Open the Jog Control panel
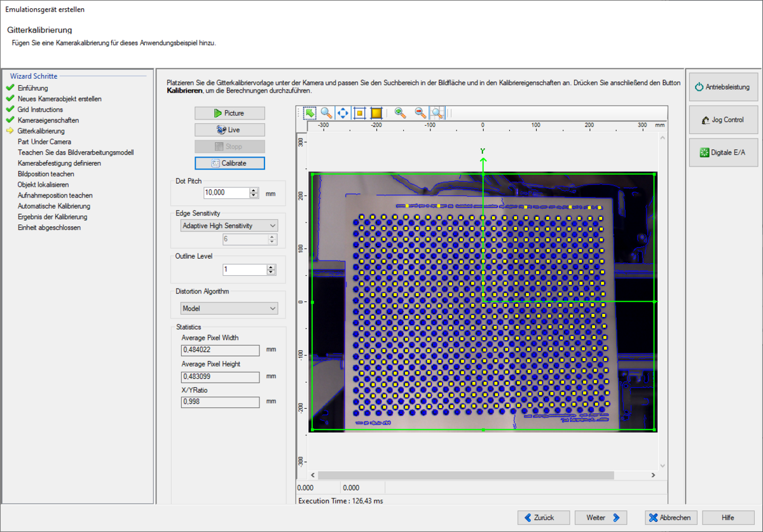The image size is (763, 532). (722, 120)
